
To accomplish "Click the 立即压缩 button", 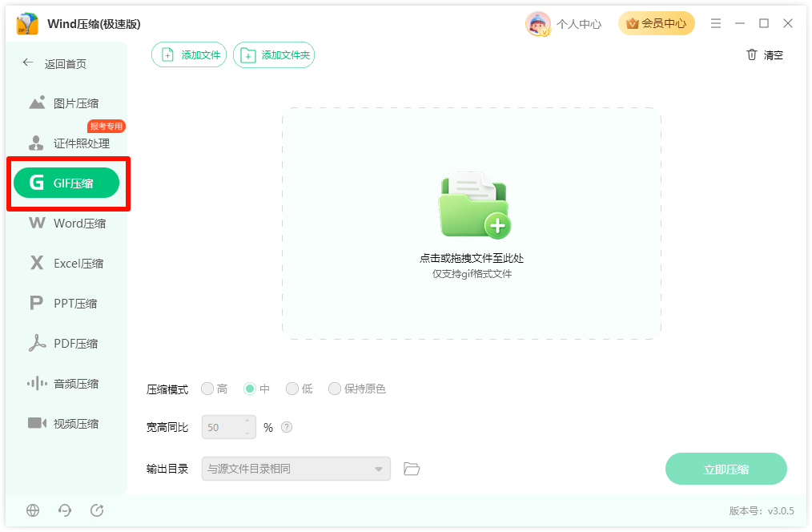I will [726, 469].
